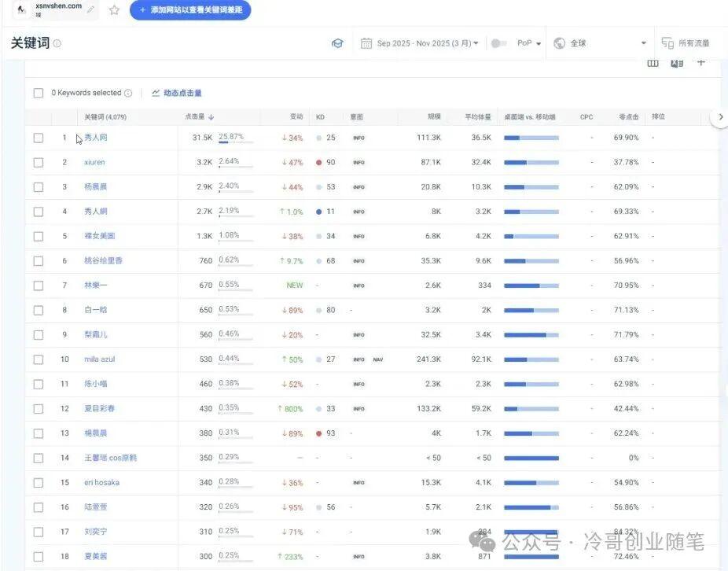This screenshot has width=728, height=571.
Task: Check the checkbox for row 1 秀人网
Action: [x=39, y=138]
